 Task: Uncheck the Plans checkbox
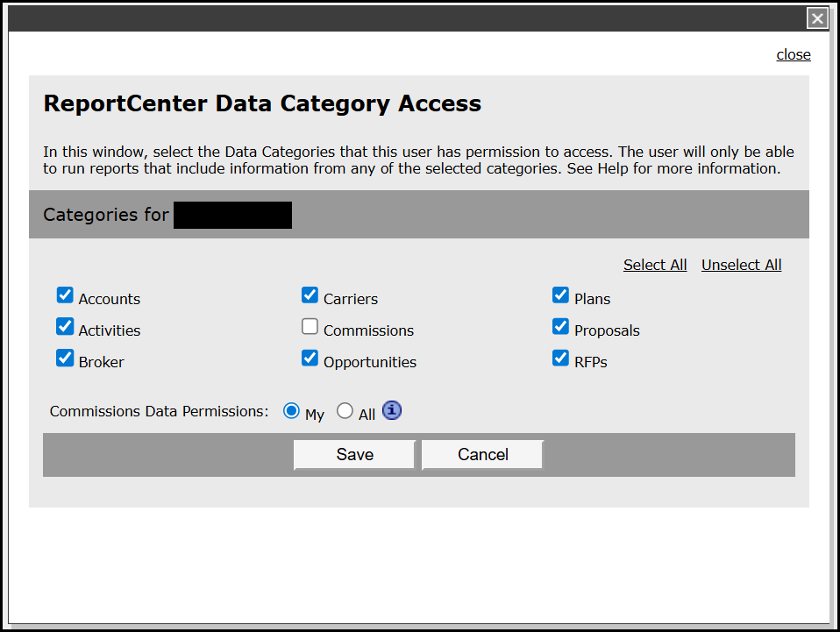pyautogui.click(x=560, y=295)
